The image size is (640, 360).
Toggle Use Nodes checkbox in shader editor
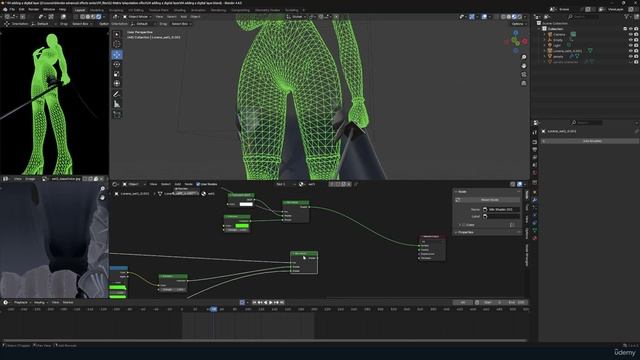click(x=198, y=184)
